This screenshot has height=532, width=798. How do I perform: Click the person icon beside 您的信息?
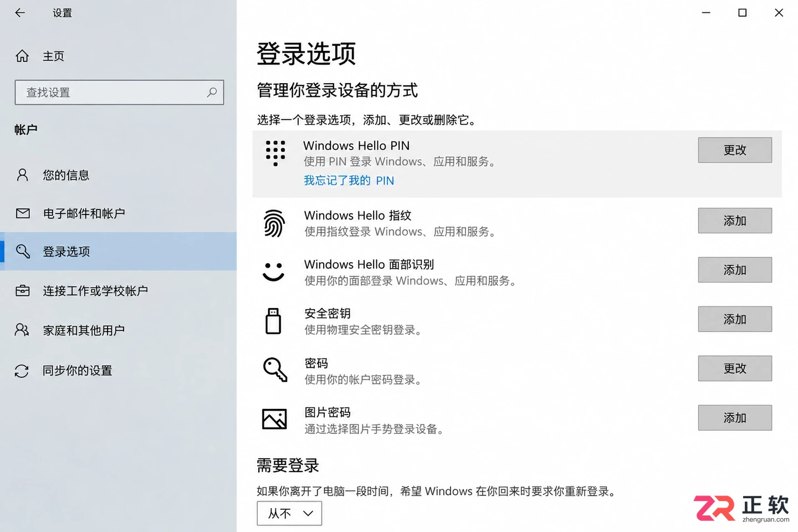(22, 175)
